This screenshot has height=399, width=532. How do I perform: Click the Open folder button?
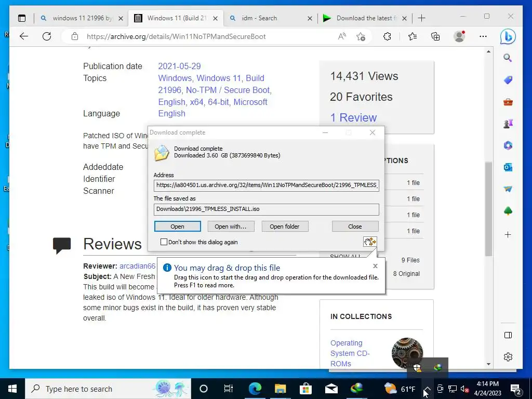[285, 227]
